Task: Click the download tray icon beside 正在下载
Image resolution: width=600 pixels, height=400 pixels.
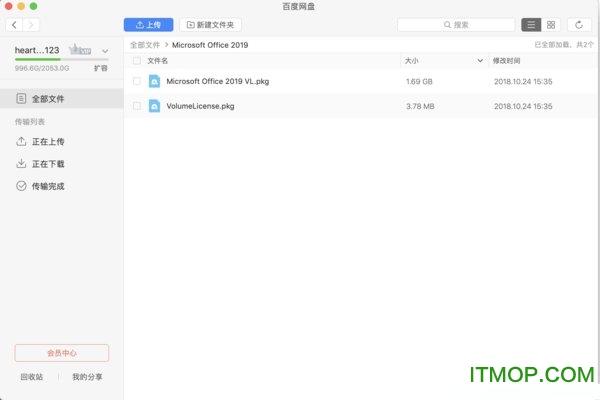Action: click(x=21, y=163)
